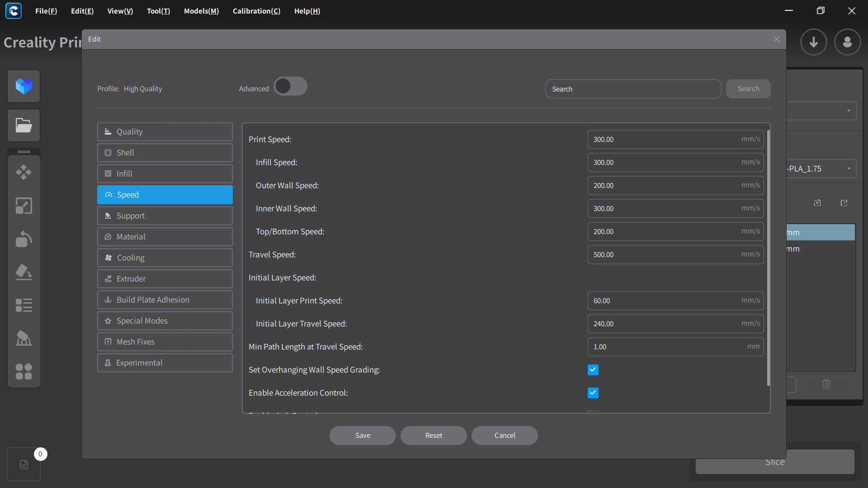Switch to the Material category

165,237
